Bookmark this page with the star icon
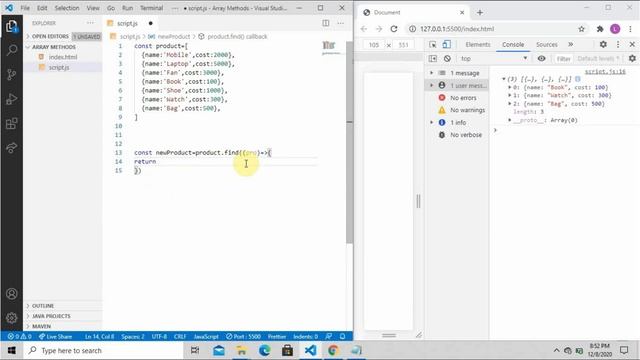Screen dimensions: 640x360 581,29
